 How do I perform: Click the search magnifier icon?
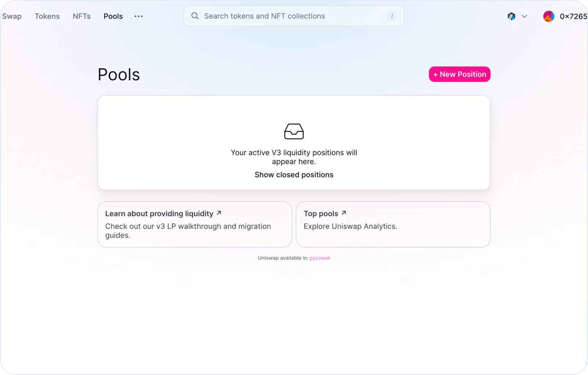(195, 16)
